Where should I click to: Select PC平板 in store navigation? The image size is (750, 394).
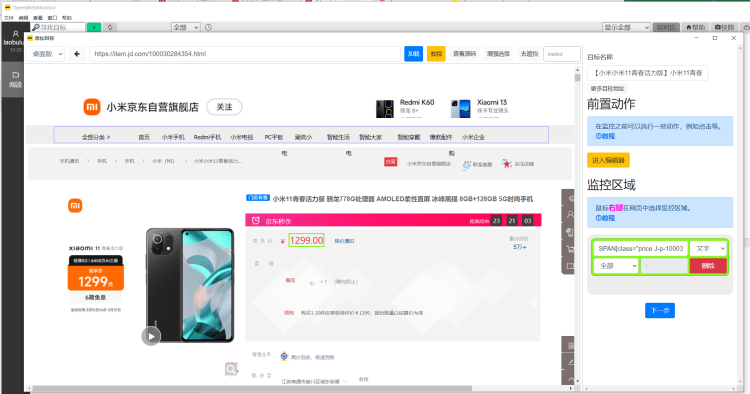[x=274, y=137]
